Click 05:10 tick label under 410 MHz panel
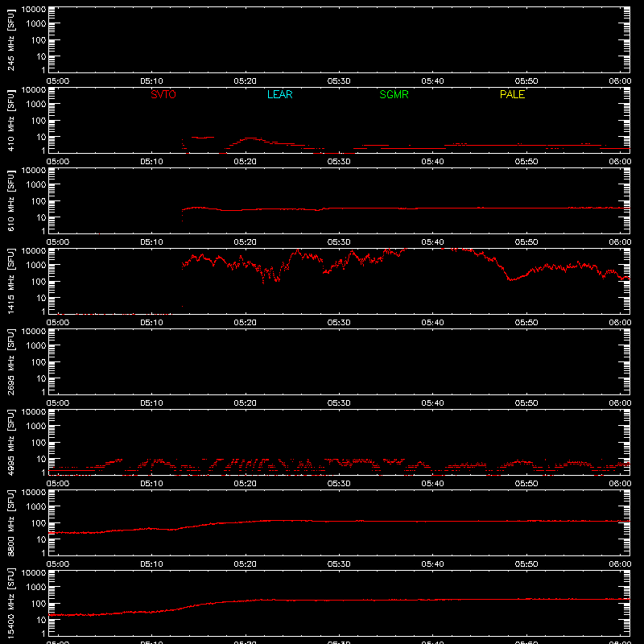 pos(151,162)
